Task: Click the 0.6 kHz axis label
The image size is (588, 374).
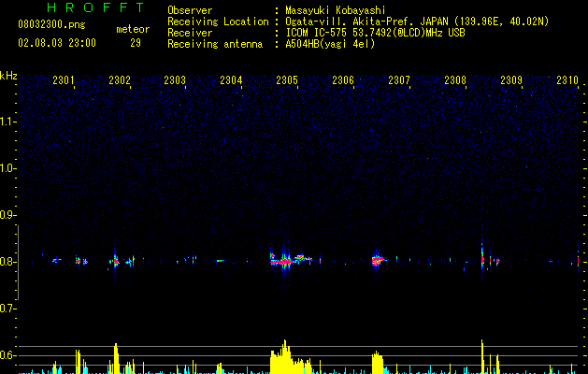Action: (7, 355)
